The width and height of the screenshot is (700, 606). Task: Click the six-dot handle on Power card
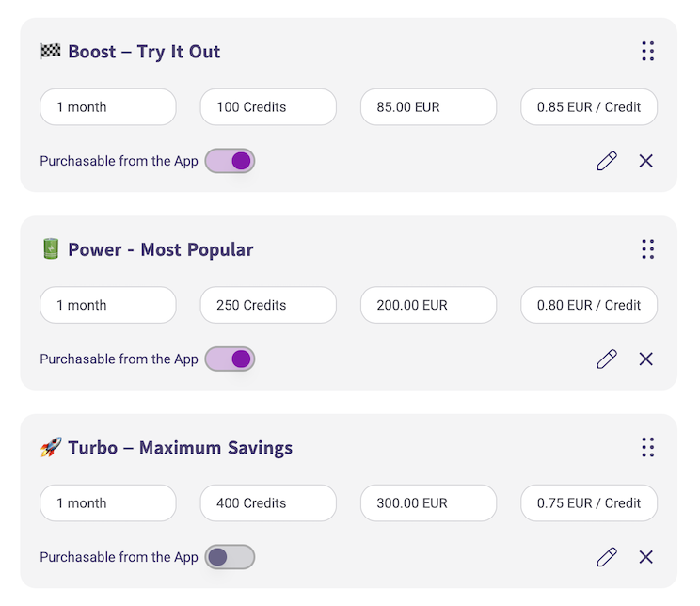[647, 249]
